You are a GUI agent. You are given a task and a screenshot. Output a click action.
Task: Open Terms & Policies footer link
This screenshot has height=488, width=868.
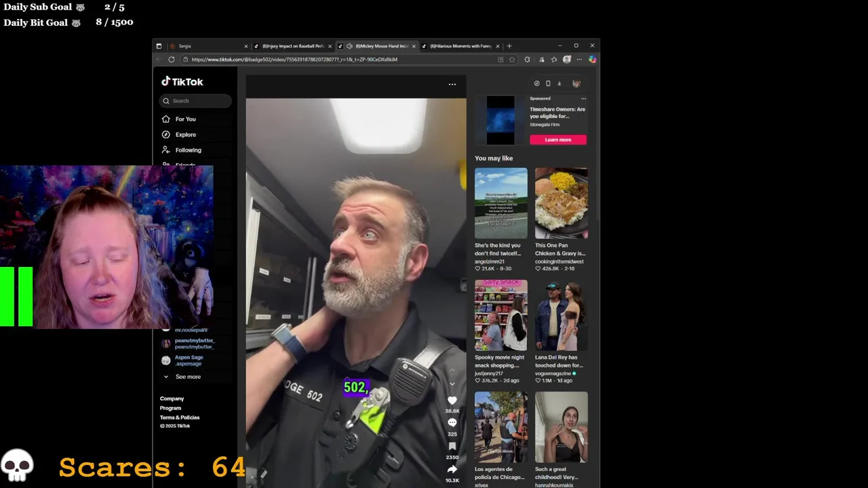pyautogui.click(x=180, y=418)
